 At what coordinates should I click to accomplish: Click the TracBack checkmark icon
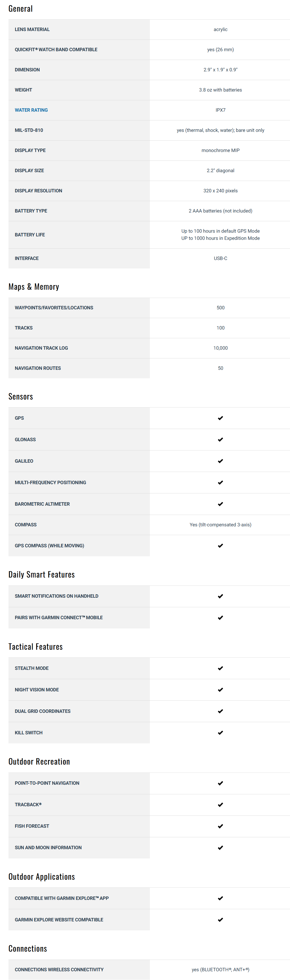pyautogui.click(x=220, y=805)
